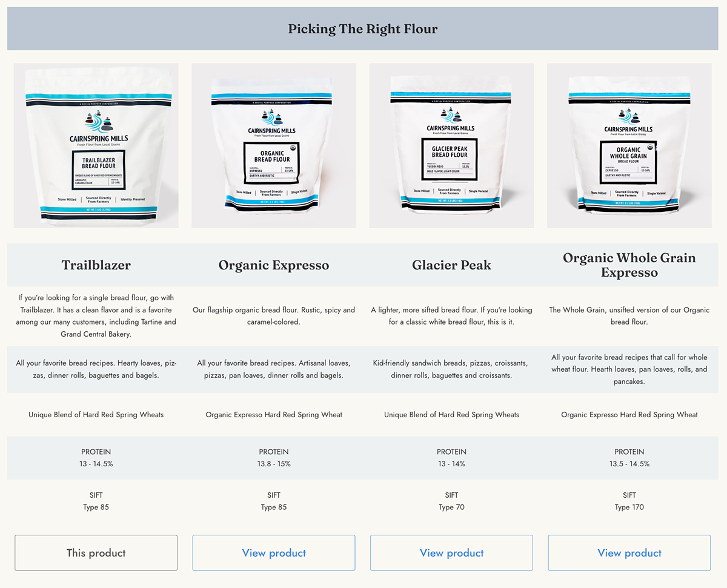Click the Glacier Peak product title
This screenshot has height=588, width=727.
pyautogui.click(x=451, y=265)
